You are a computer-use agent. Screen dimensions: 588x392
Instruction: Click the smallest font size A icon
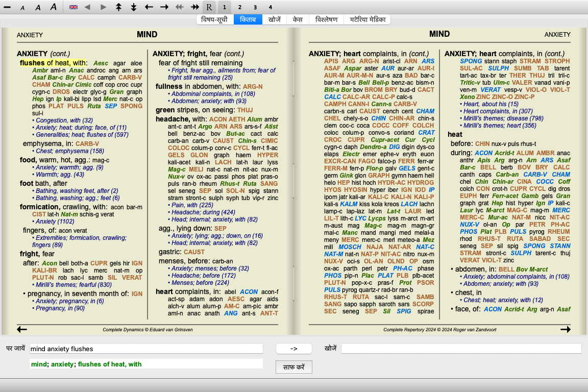coord(22,8)
